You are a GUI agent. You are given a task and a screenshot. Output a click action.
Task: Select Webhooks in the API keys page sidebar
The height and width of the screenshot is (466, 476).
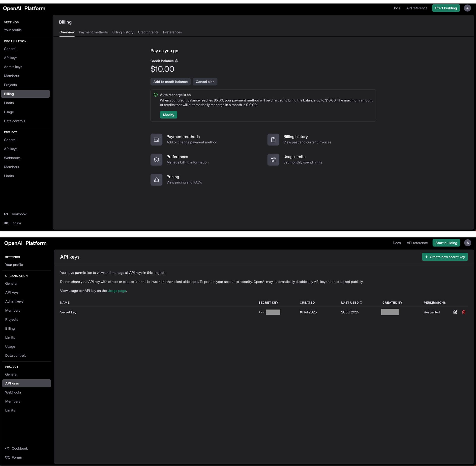13,392
